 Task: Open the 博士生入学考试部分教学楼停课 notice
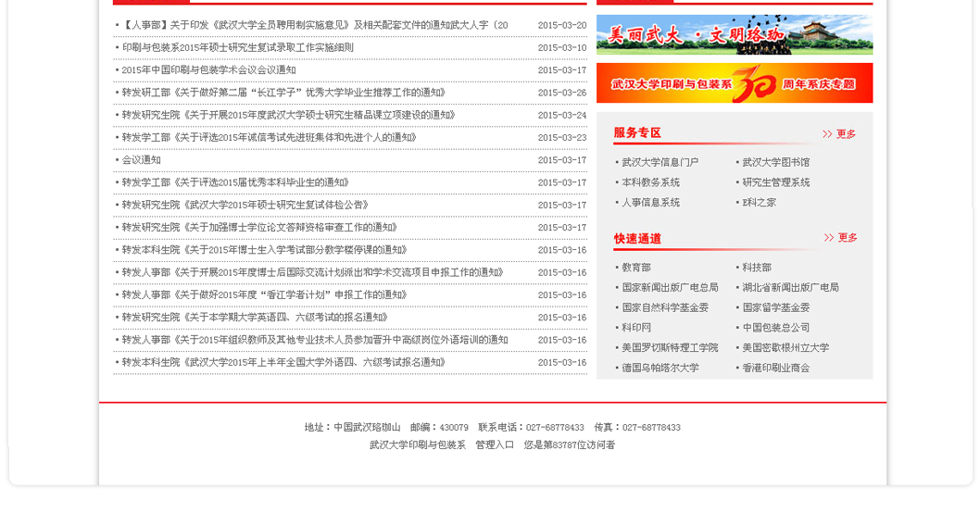coord(265,250)
